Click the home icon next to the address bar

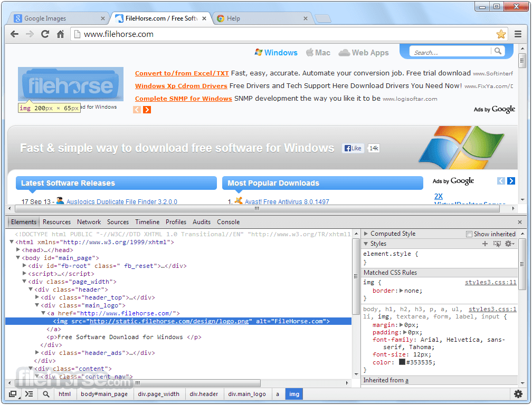60,34
